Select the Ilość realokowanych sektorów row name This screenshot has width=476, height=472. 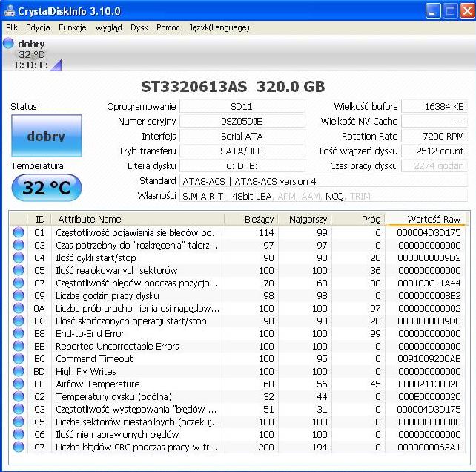tap(116, 270)
